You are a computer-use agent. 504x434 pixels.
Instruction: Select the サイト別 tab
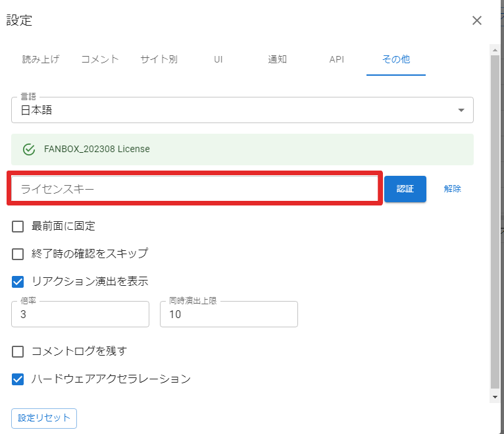(x=159, y=59)
